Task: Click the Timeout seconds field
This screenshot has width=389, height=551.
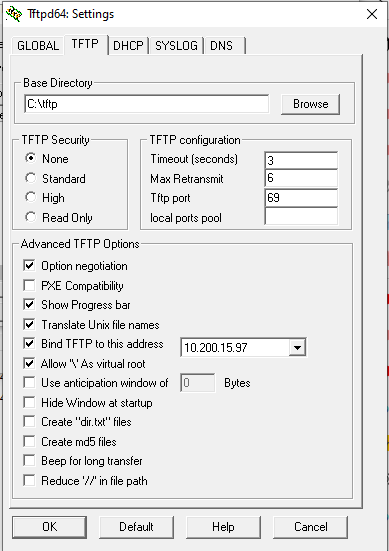Action: [301, 160]
